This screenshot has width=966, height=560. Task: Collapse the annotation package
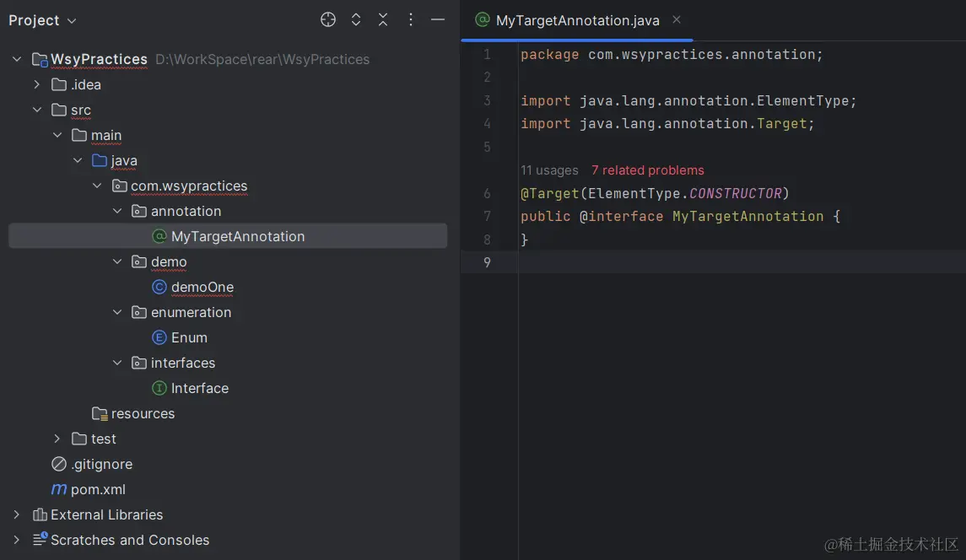click(x=117, y=211)
